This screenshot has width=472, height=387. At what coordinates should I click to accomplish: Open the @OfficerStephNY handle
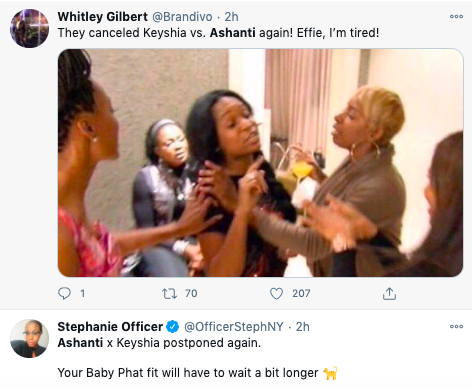pyautogui.click(x=234, y=327)
